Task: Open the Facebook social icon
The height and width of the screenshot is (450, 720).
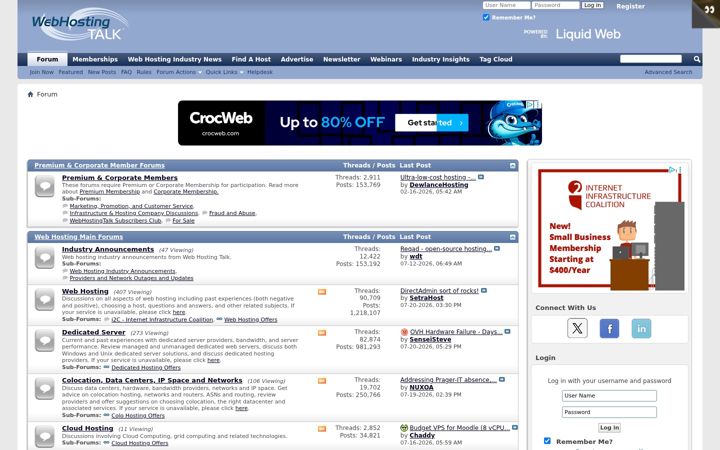Action: [609, 328]
